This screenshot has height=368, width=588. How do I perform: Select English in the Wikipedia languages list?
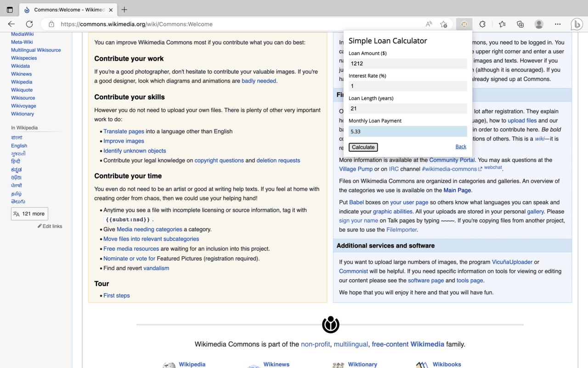19,146
